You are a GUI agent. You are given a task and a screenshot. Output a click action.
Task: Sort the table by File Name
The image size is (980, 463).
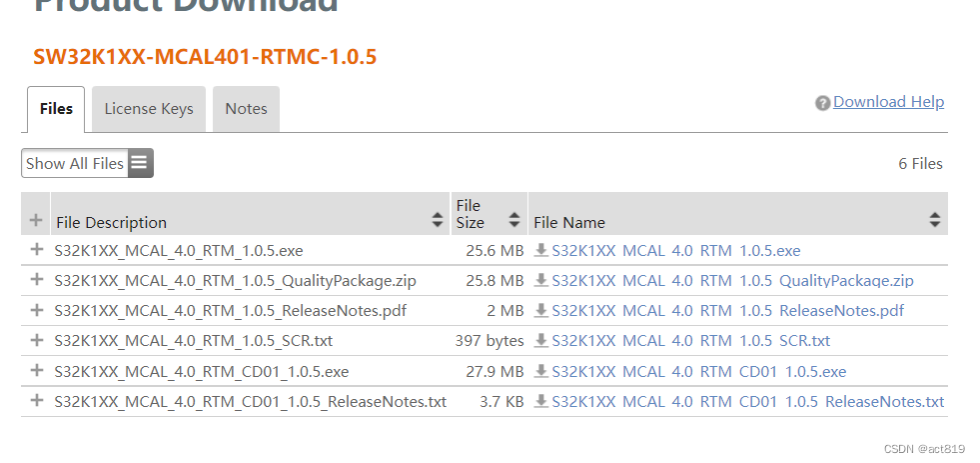tap(934, 220)
